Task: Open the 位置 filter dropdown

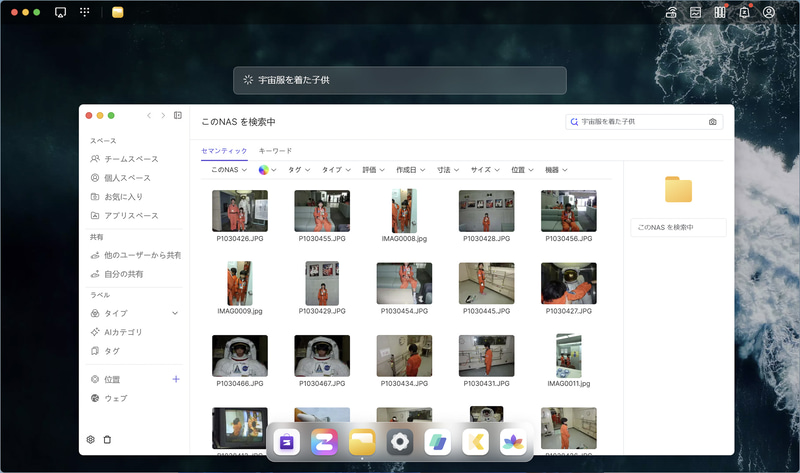Action: point(522,170)
